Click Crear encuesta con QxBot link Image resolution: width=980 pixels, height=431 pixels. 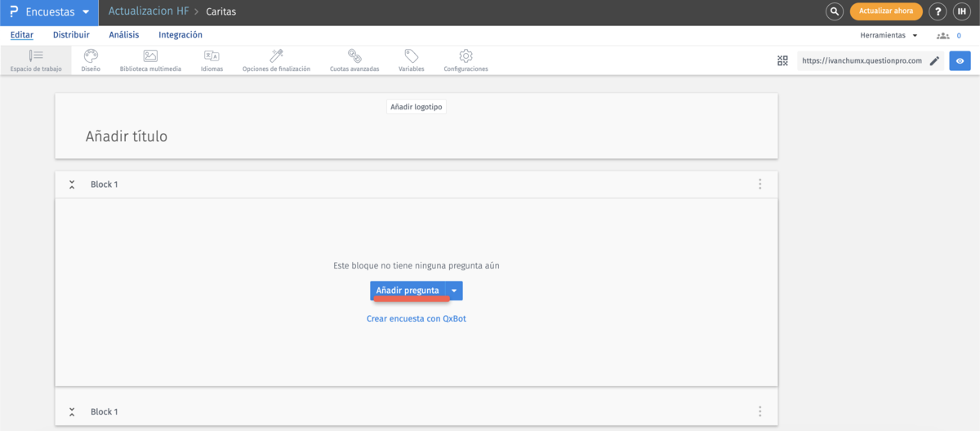[416, 318]
